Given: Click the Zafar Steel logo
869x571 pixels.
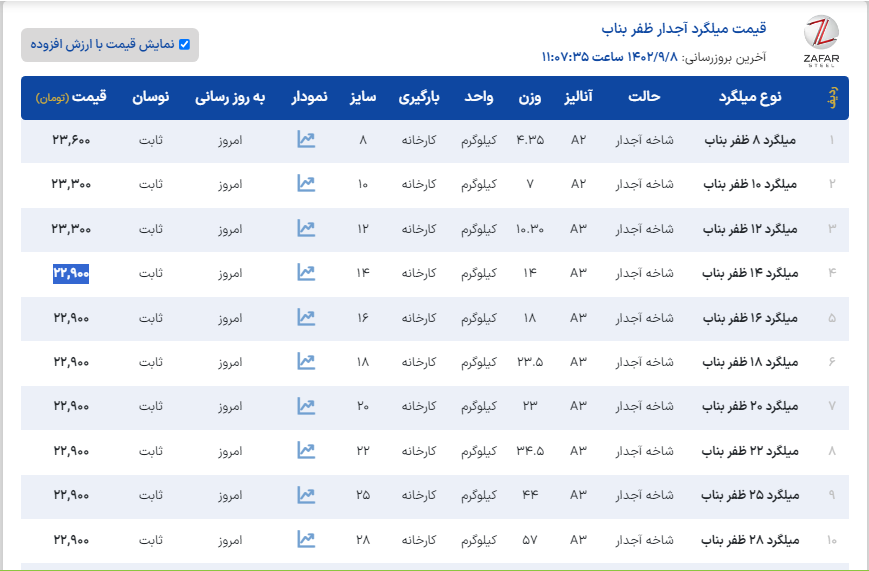Looking at the screenshot, I should click(821, 41).
